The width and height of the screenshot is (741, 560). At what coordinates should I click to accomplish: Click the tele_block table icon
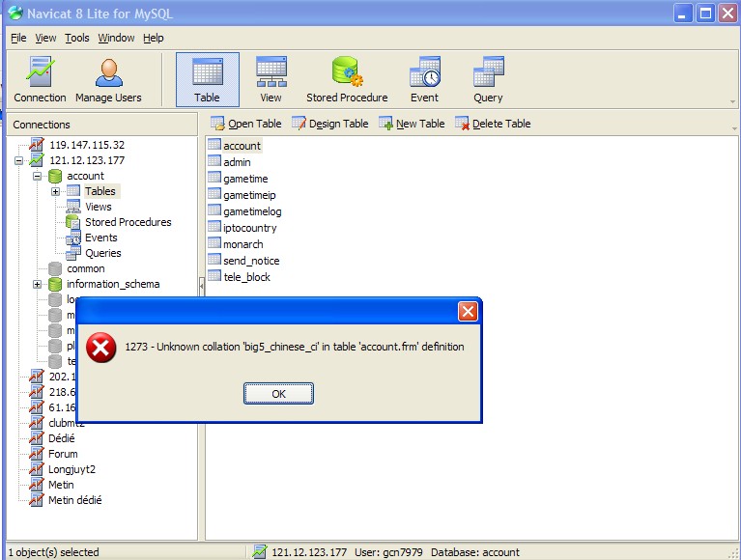214,276
